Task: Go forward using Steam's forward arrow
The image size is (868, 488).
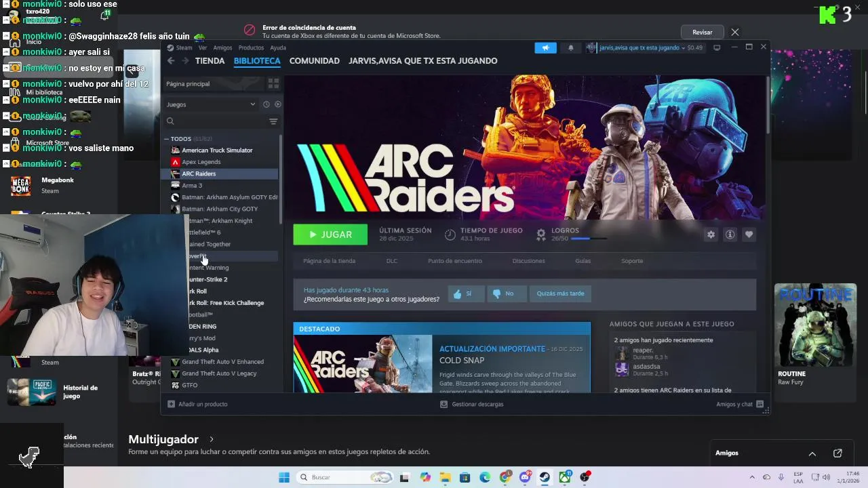Action: pos(184,61)
